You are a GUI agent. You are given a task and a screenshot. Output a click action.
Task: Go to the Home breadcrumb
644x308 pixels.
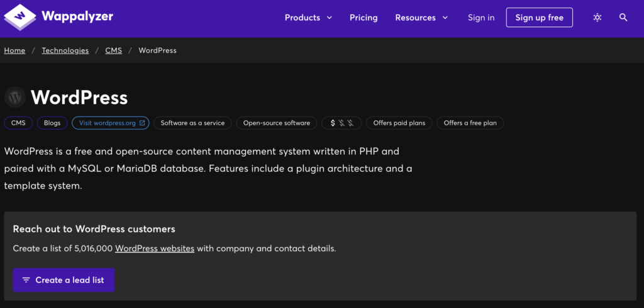[x=15, y=50]
